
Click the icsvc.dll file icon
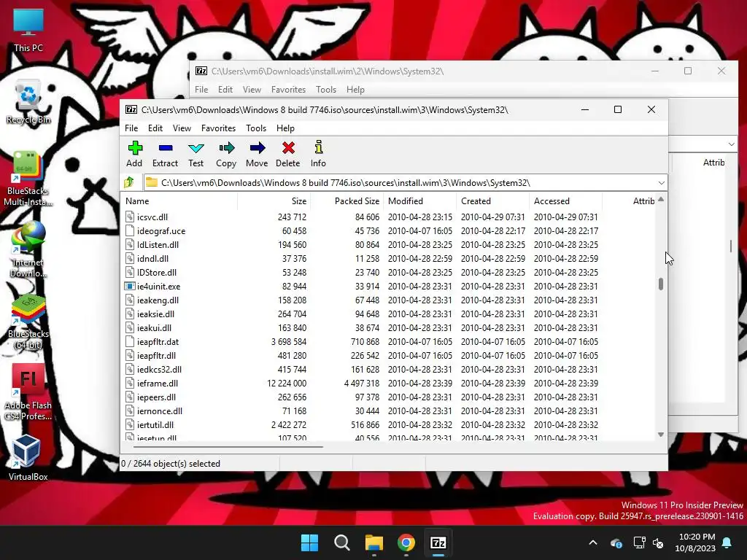[x=130, y=217]
